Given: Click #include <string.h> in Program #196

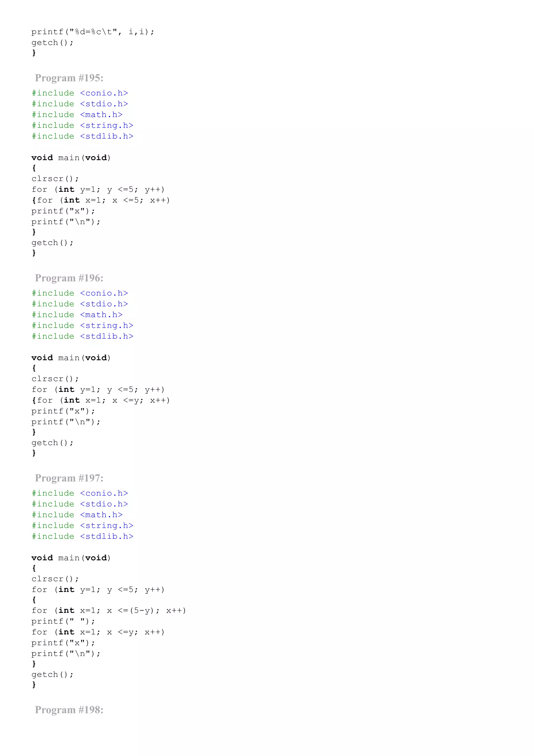Looking at the screenshot, I should [x=83, y=326].
